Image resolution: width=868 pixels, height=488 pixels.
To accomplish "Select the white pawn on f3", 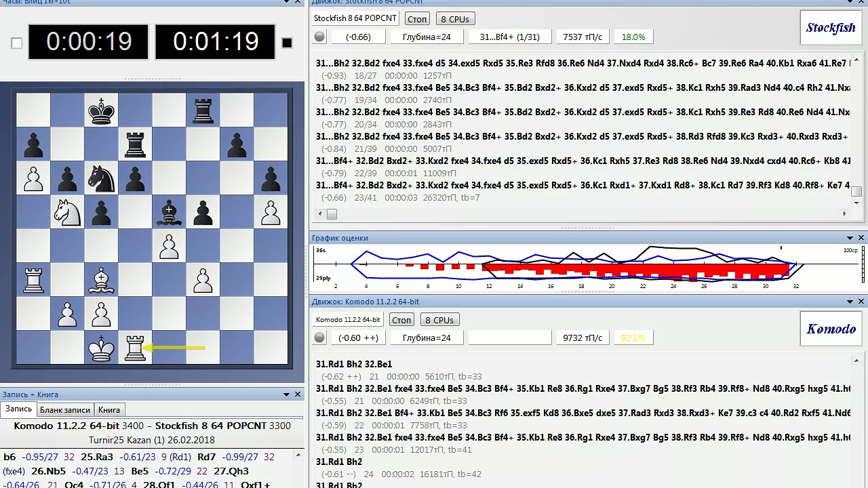I will coord(203,280).
